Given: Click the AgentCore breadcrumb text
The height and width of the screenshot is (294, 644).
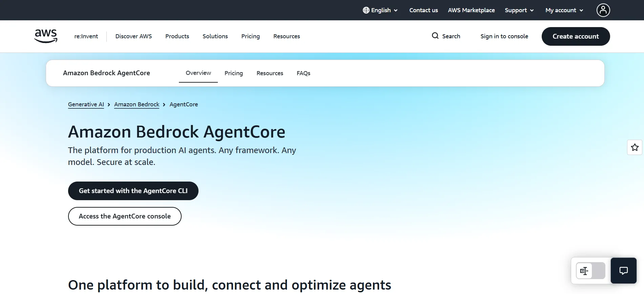Looking at the screenshot, I should tap(184, 104).
